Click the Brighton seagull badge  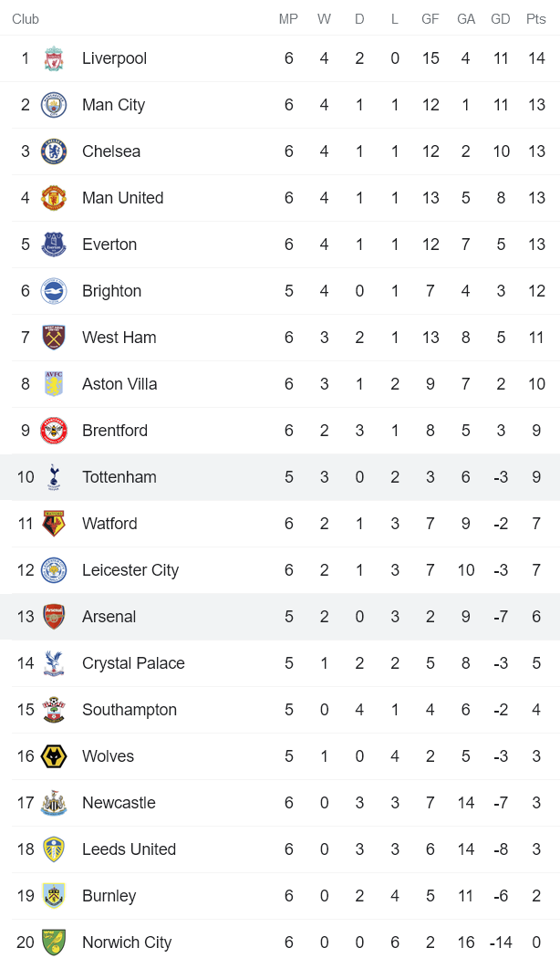click(x=54, y=290)
